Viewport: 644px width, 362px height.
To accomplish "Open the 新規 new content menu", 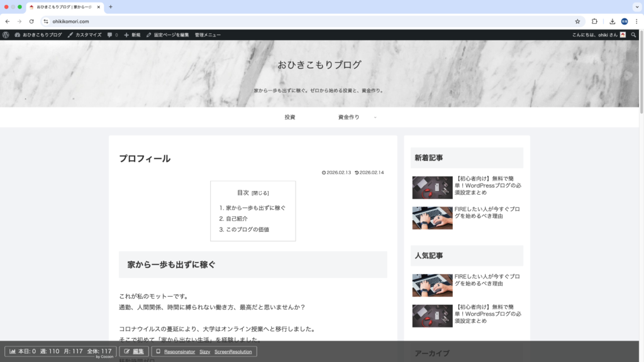I will point(133,35).
